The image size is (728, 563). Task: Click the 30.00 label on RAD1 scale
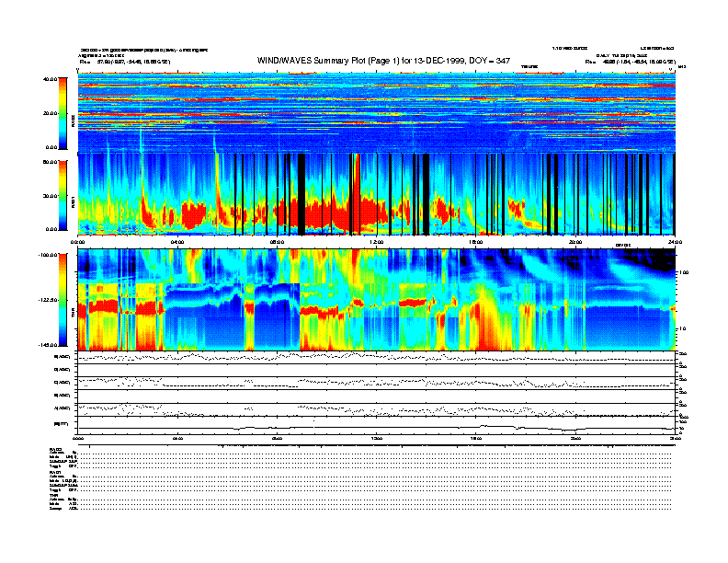point(50,196)
